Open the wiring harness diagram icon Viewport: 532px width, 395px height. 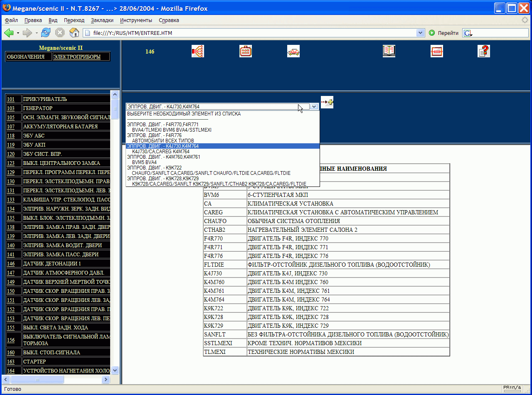[197, 51]
